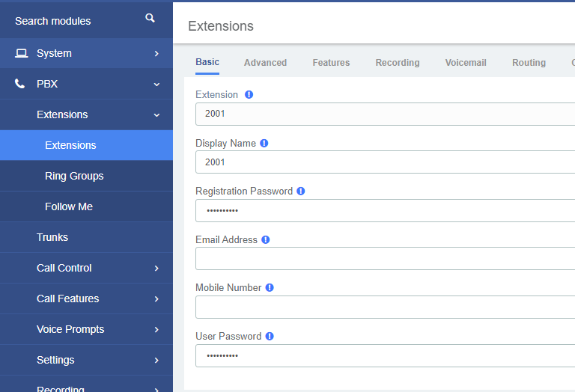Screen dimensions: 575x392
Task: Open the PBX sidebar menu
Action: point(86,84)
